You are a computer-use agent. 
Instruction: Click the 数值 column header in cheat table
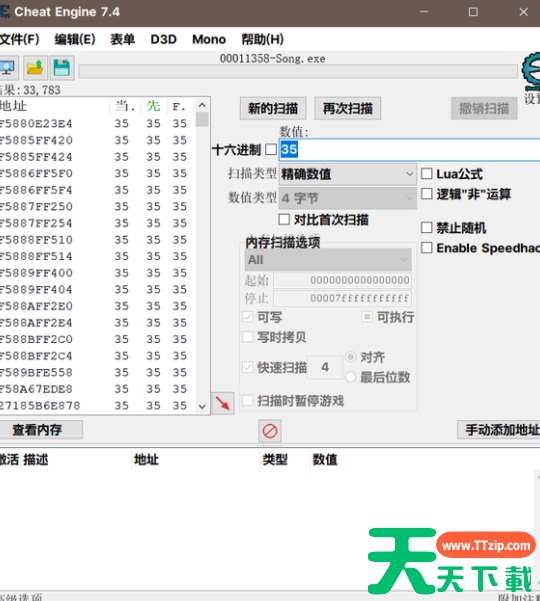(325, 459)
